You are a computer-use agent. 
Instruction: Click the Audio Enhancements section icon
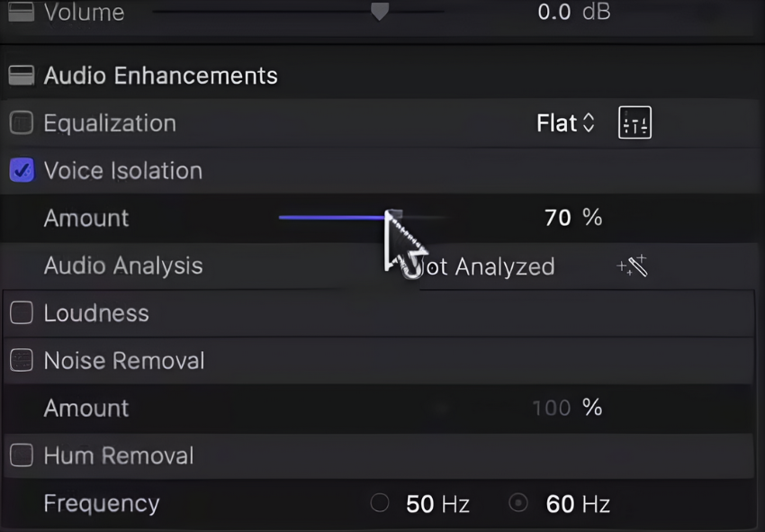click(21, 76)
